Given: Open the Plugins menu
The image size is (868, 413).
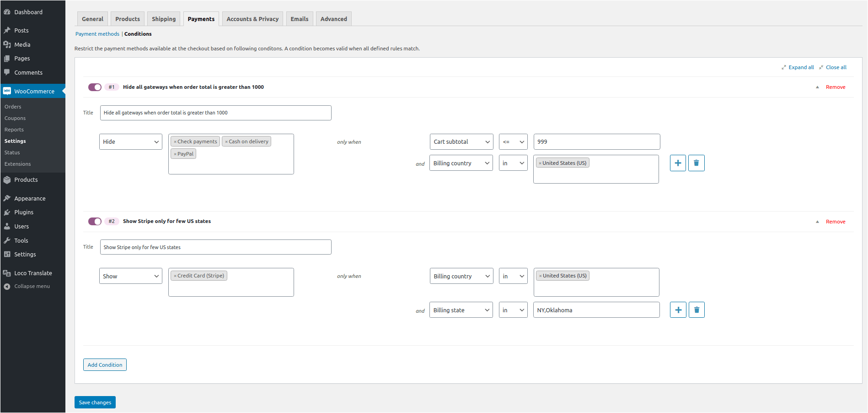Looking at the screenshot, I should click(24, 212).
